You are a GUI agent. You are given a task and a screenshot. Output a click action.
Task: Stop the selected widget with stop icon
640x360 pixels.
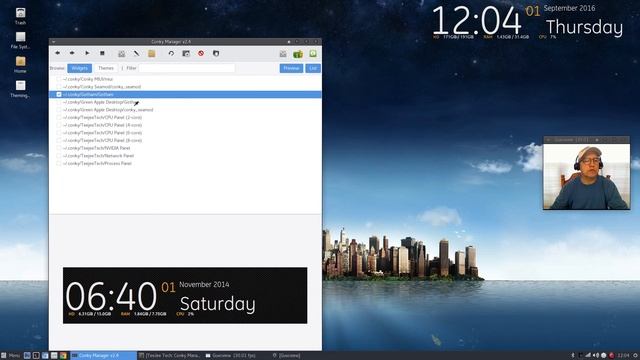pos(102,53)
